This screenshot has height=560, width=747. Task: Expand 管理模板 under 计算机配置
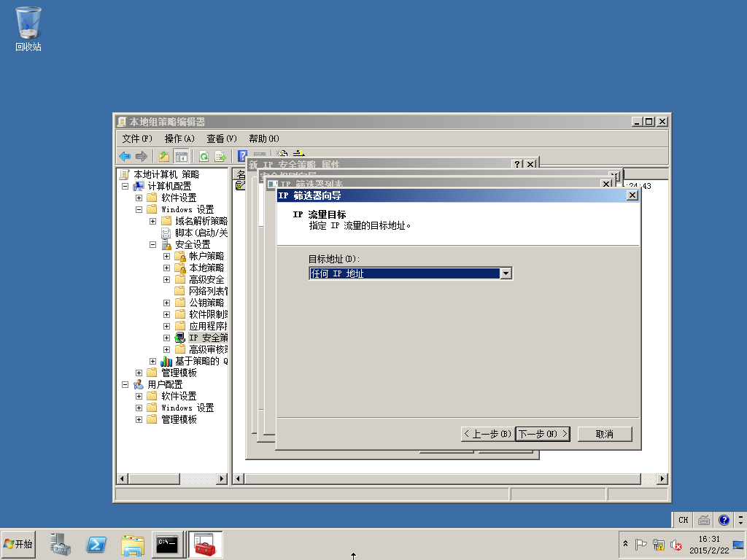click(x=139, y=373)
